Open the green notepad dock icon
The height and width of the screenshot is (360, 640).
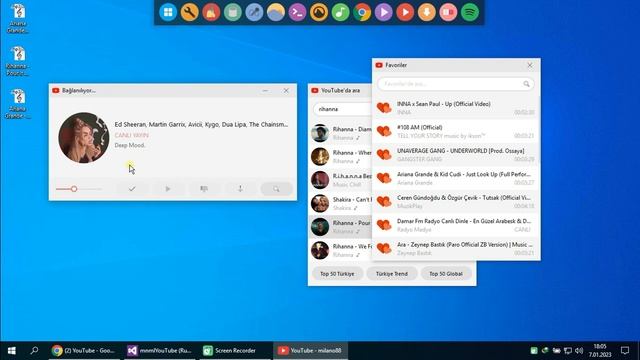(x=233, y=12)
